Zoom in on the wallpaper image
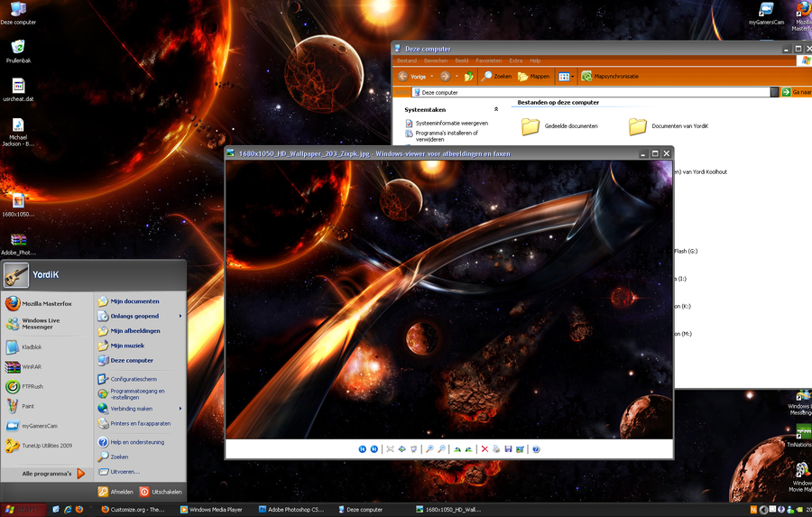This screenshot has width=812, height=517. pyautogui.click(x=429, y=449)
